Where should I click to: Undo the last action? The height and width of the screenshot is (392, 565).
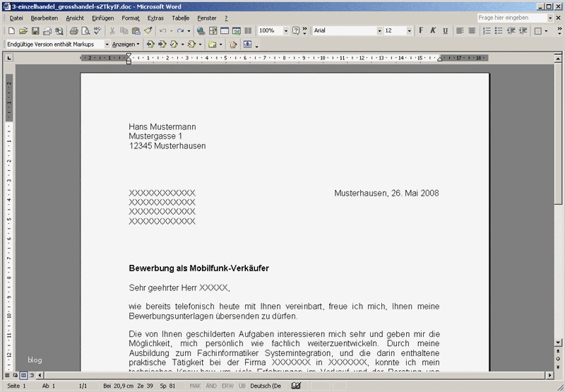point(163,31)
